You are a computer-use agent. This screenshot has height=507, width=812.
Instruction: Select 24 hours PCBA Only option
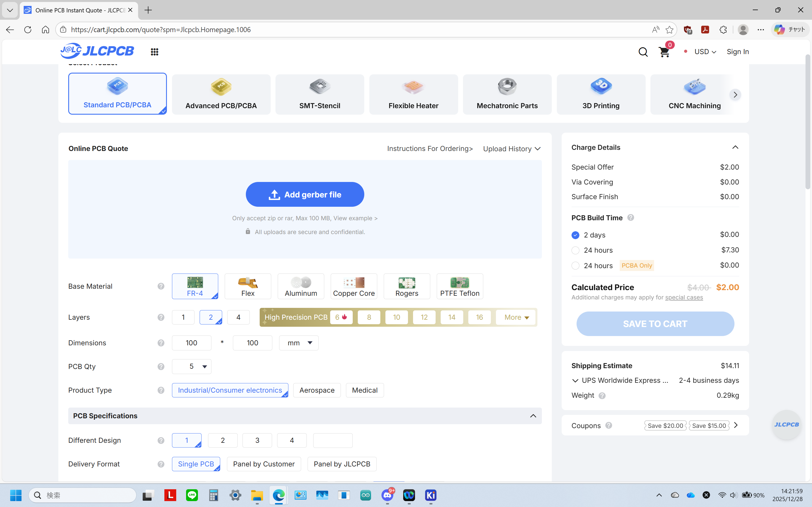(575, 266)
